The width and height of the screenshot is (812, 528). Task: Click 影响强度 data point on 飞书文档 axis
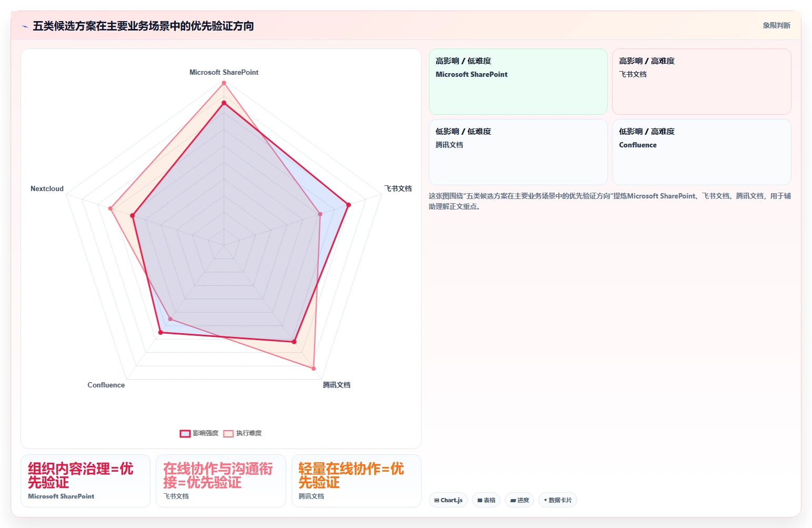click(348, 205)
